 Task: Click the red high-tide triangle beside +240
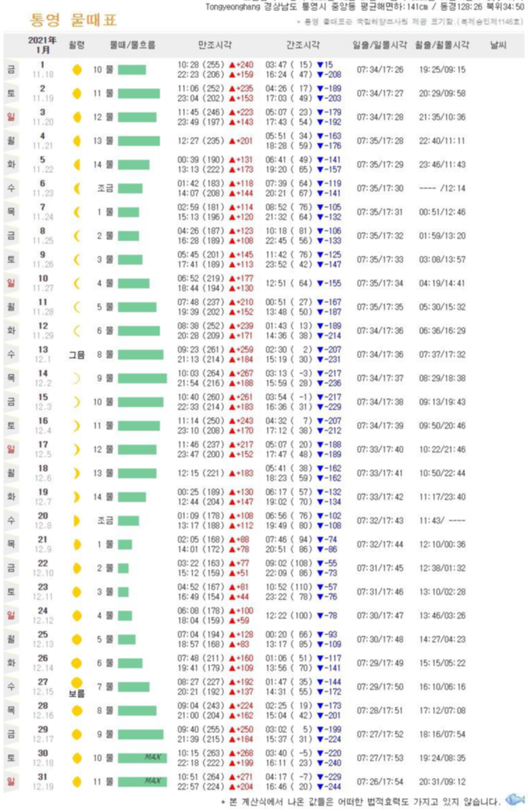tap(232, 65)
